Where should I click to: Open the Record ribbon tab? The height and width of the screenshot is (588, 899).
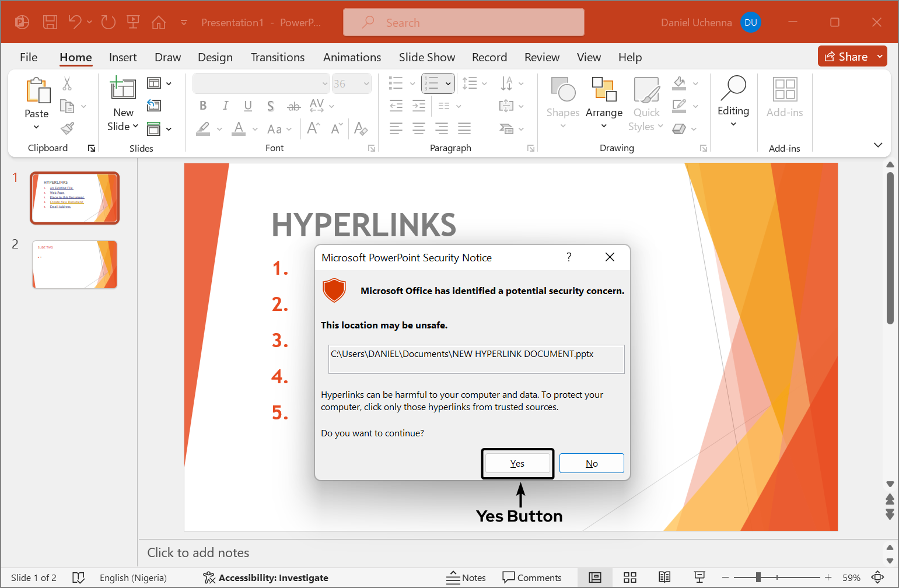(x=489, y=57)
